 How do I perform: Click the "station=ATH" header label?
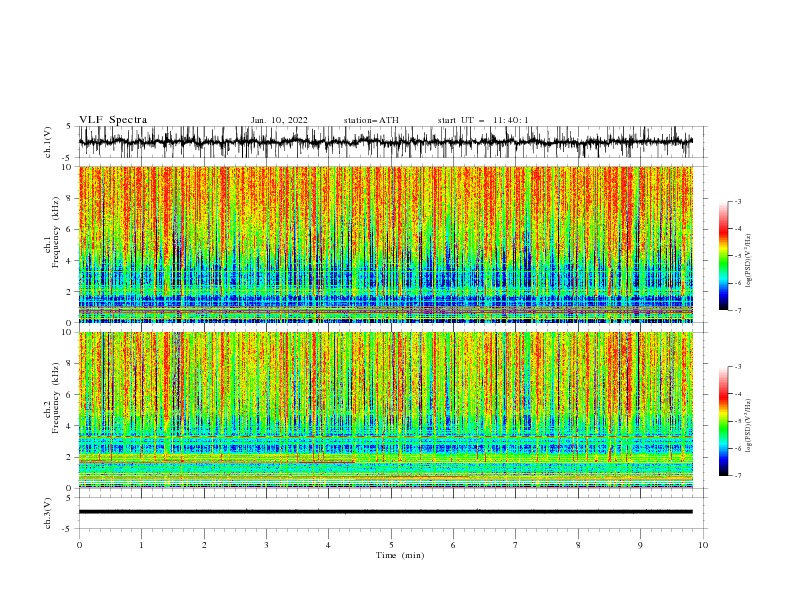coord(371,120)
